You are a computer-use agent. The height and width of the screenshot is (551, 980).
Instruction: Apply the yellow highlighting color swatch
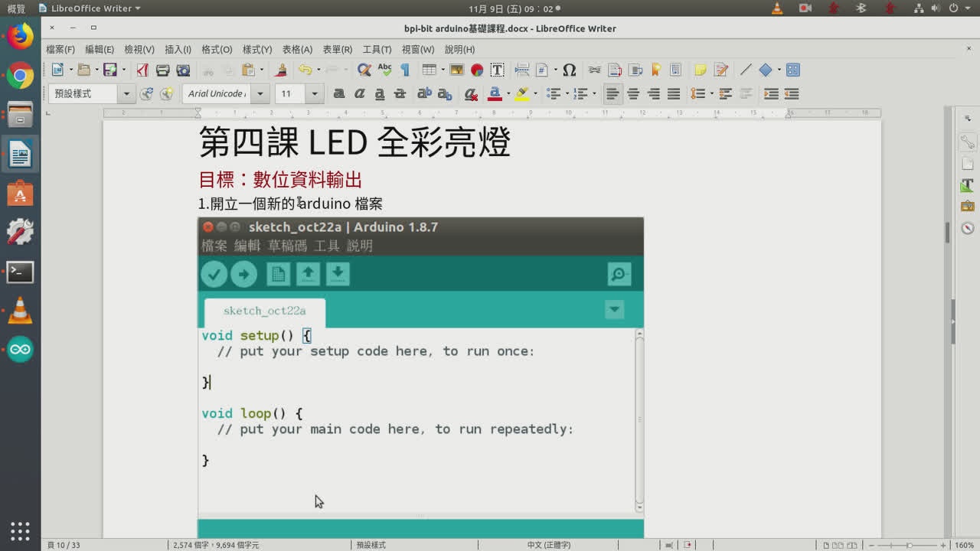point(522,94)
